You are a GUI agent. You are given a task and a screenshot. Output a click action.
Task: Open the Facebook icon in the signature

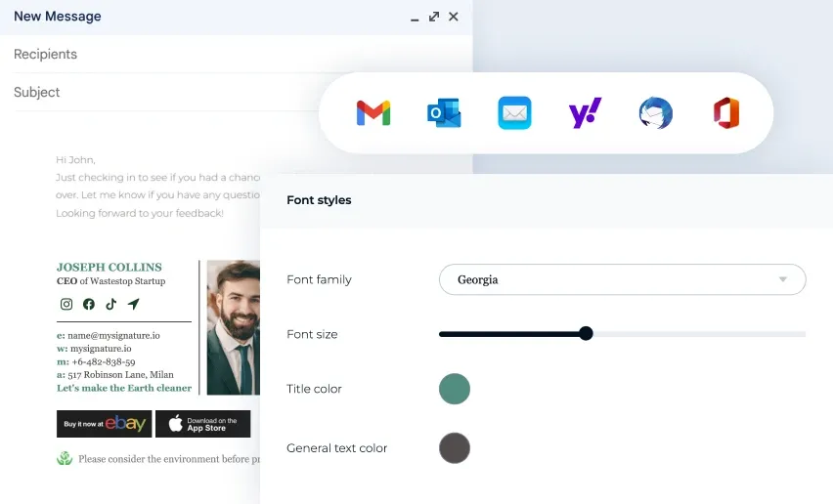(89, 304)
